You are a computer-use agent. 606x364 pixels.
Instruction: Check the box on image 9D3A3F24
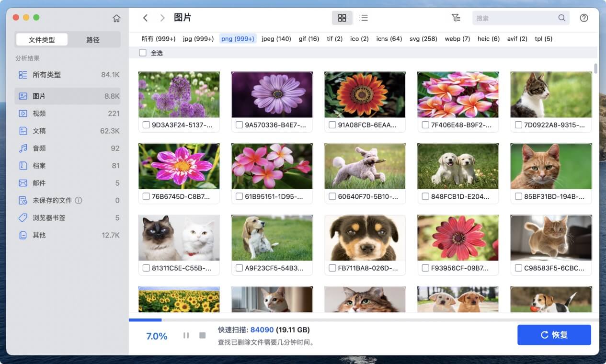click(146, 125)
